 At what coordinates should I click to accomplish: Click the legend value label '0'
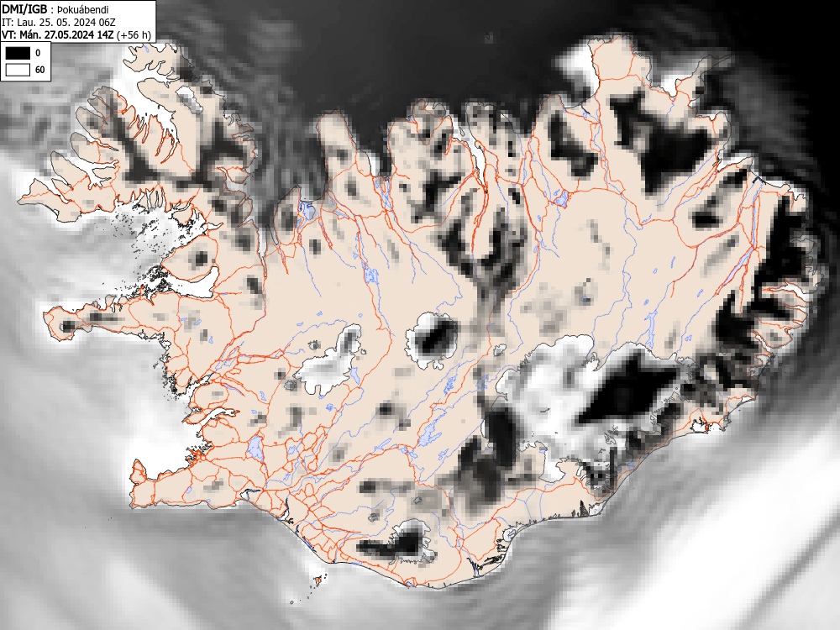coord(38,53)
